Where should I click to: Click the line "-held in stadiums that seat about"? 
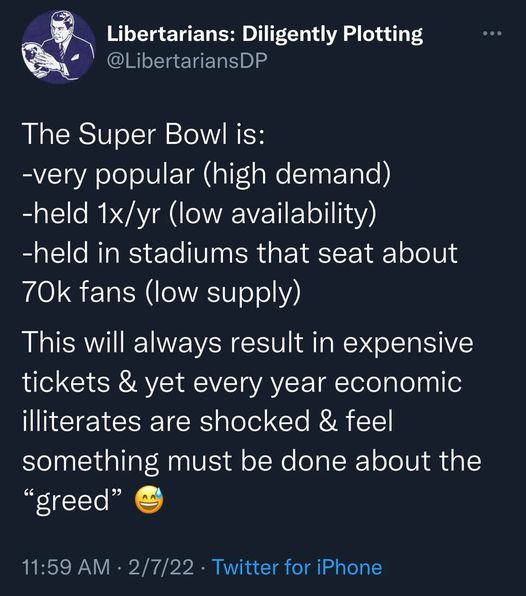click(x=240, y=253)
